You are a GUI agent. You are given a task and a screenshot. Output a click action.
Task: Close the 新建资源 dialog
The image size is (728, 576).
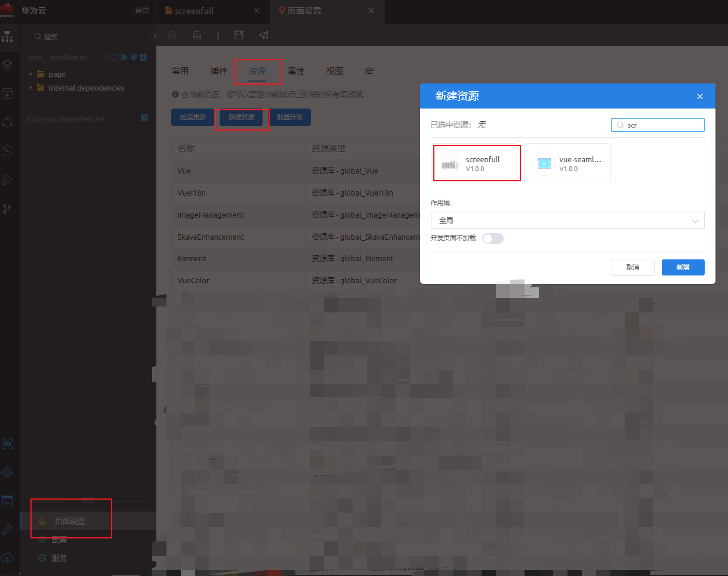pyautogui.click(x=700, y=97)
